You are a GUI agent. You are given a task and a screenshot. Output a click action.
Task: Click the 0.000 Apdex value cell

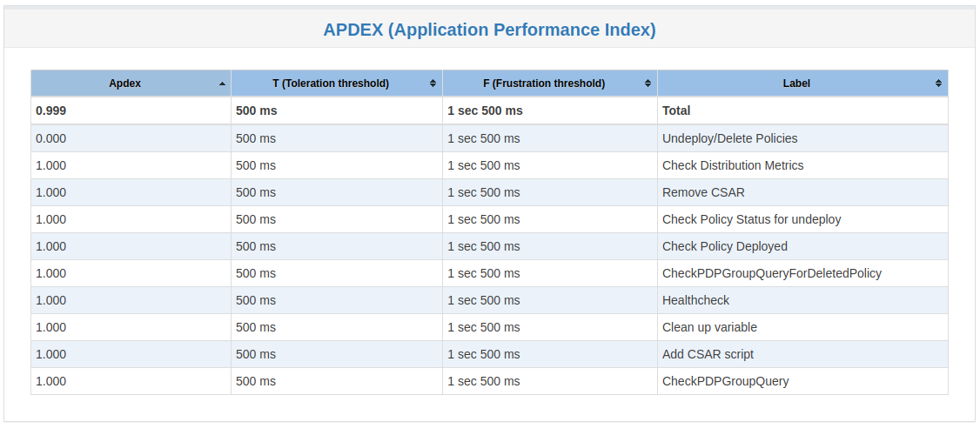click(131, 138)
